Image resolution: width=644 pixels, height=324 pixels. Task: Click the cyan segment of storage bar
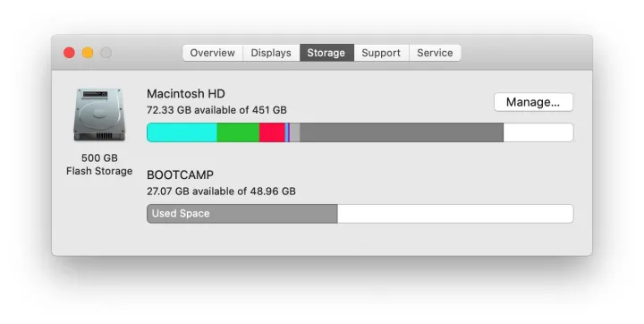point(182,132)
